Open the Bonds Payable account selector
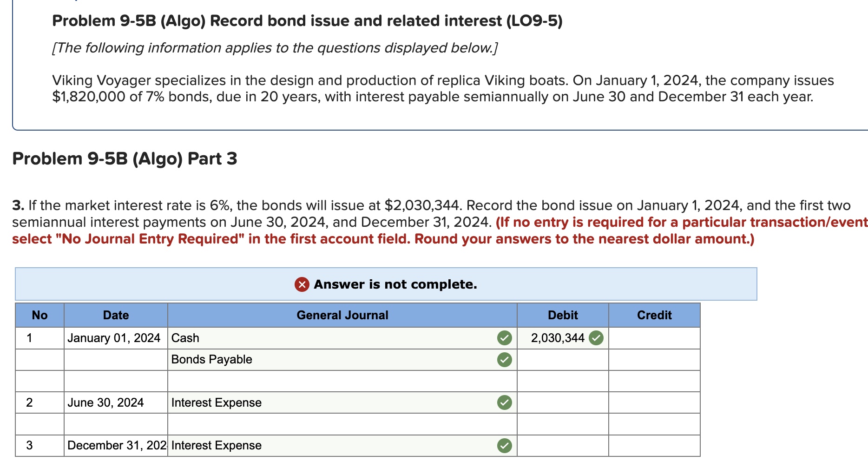This screenshot has width=868, height=468. pyautogui.click(x=325, y=359)
